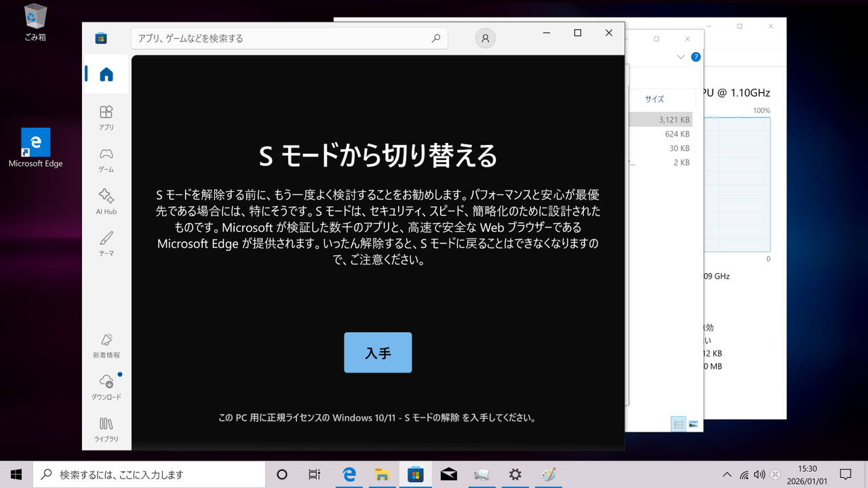
Task: Open the blue Help icon in File Explorer
Action: tap(695, 58)
